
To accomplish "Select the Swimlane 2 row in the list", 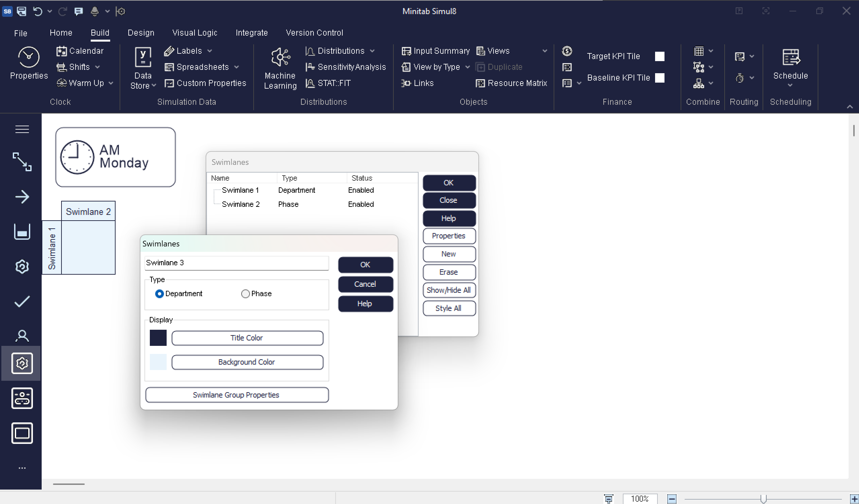I will click(x=312, y=204).
